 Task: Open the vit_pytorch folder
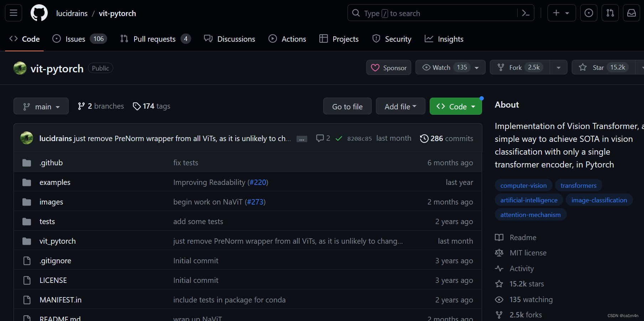[58, 241]
